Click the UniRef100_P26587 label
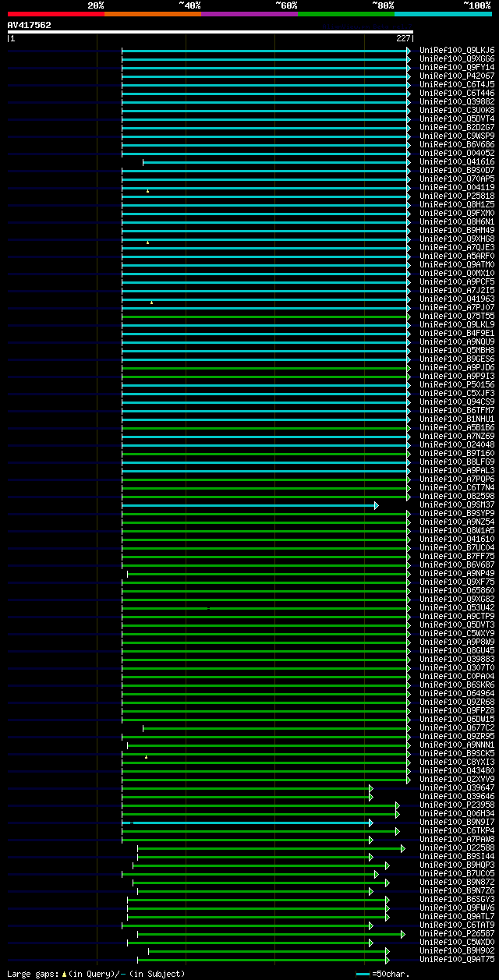The width and height of the screenshot is (499, 980). pyautogui.click(x=457, y=934)
